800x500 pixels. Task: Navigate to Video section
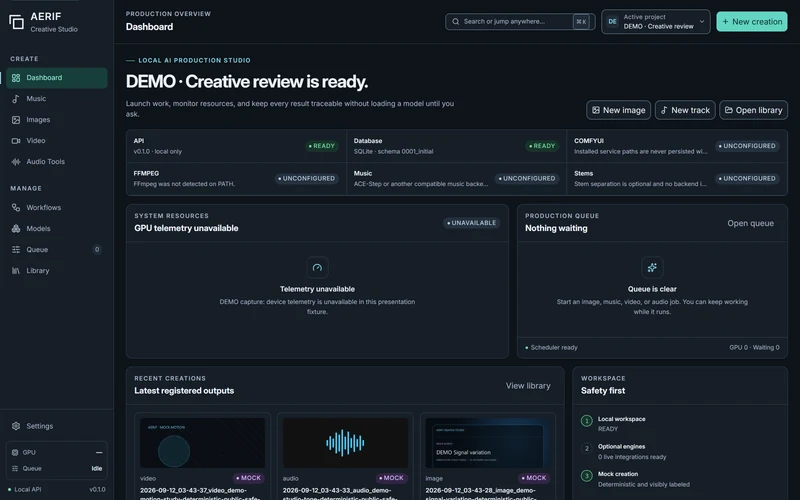57,141
